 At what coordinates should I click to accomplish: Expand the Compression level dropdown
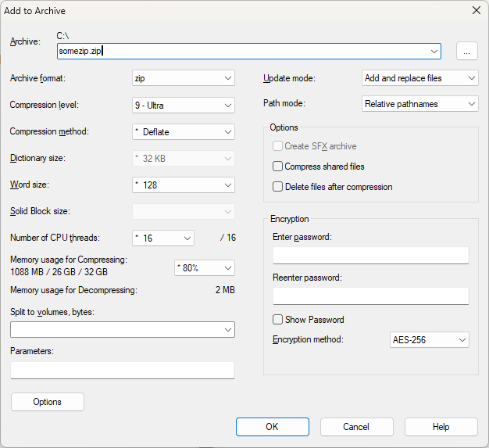click(x=184, y=105)
